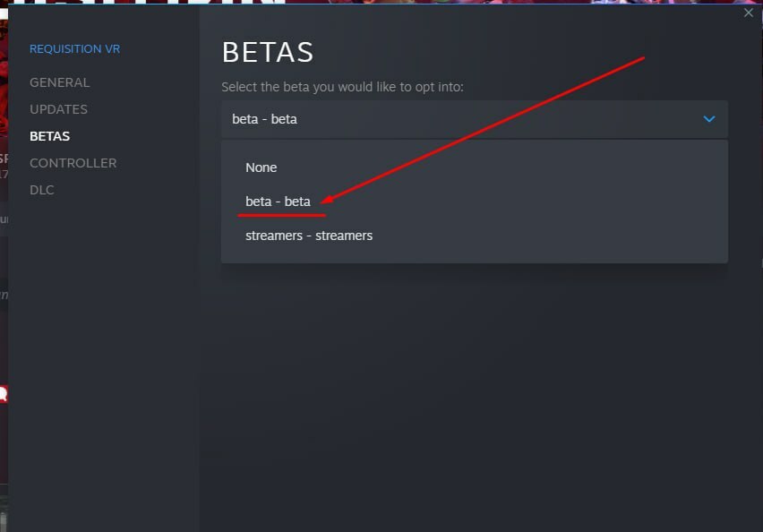The height and width of the screenshot is (532, 763).
Task: Pick the "streamers - streamers" beta branch
Action: [309, 236]
